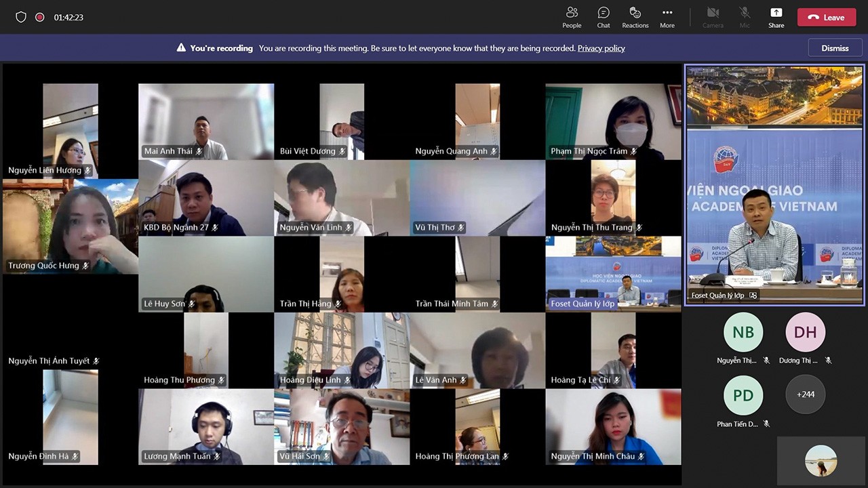The width and height of the screenshot is (868, 488).
Task: Open the meeting Chat
Action: 604,17
